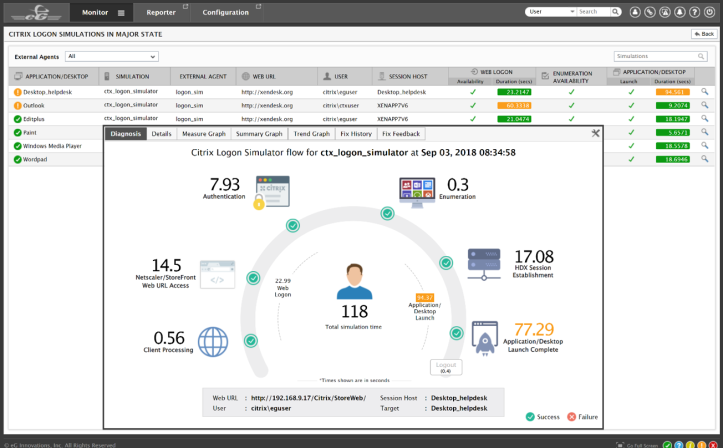723x448 pixels.
Task: Click the 77.29 Launch Complete value
Action: [x=533, y=329]
